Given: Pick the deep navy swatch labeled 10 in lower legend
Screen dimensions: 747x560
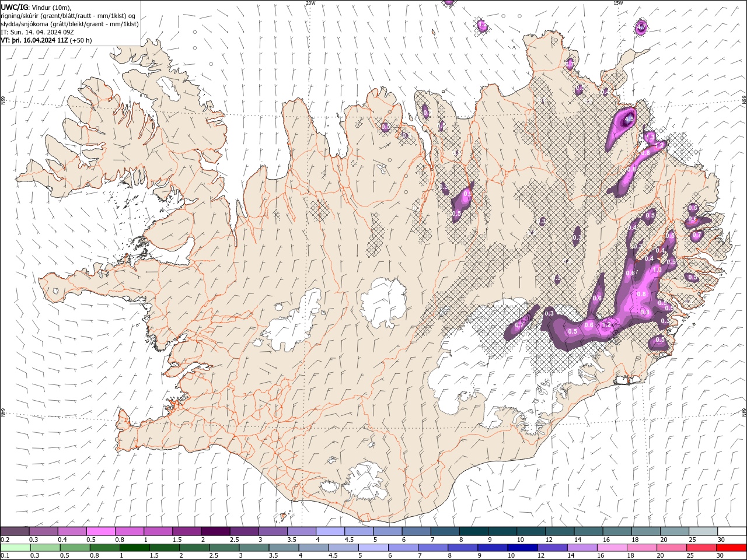Looking at the screenshot, I should click(522, 547).
